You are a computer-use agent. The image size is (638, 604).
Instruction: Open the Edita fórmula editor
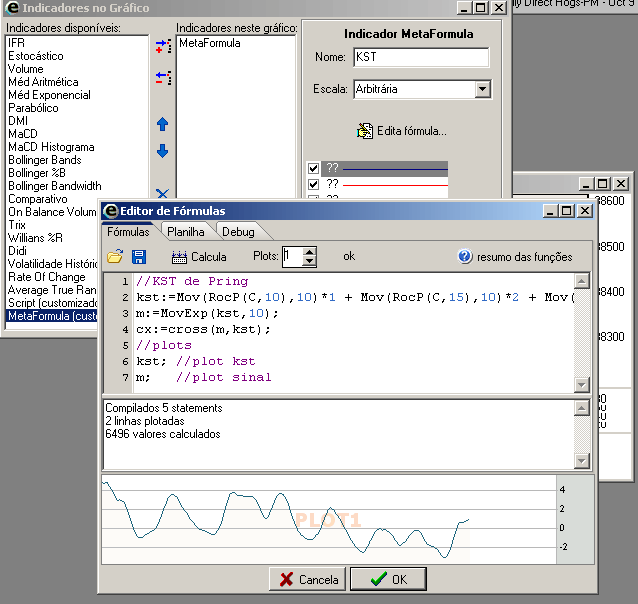pyautogui.click(x=401, y=131)
